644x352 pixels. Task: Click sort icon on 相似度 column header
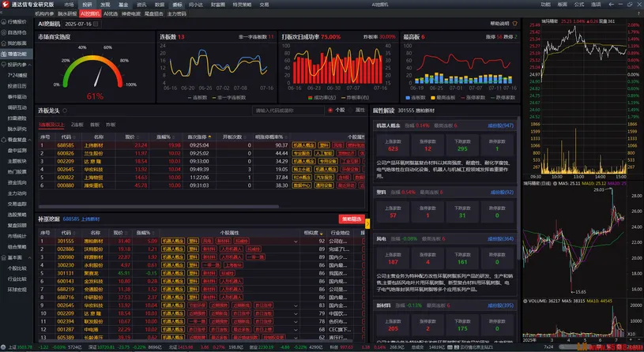pyautogui.click(x=322, y=233)
